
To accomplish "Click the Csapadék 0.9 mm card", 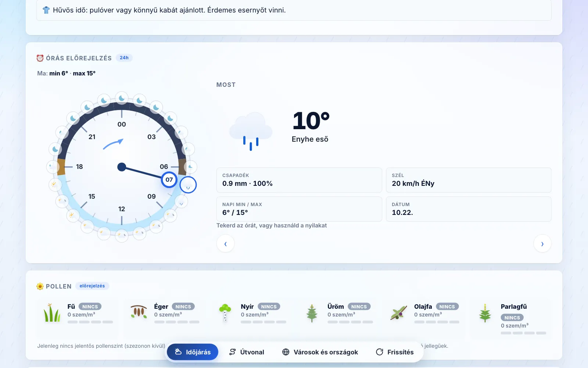I will tap(299, 180).
